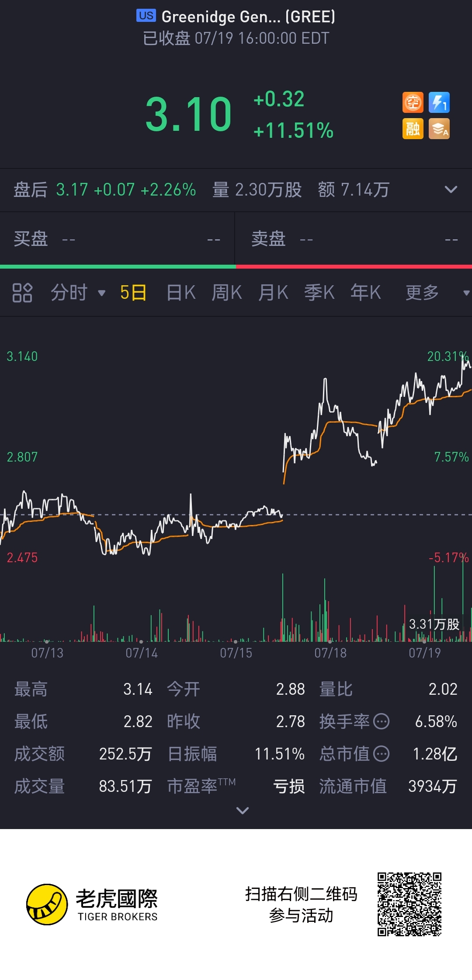
Task: Tap the +11.51% change percentage
Action: point(293,130)
